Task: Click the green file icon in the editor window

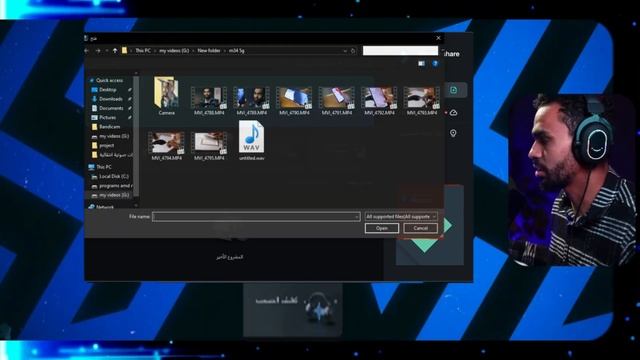Action: [453, 90]
